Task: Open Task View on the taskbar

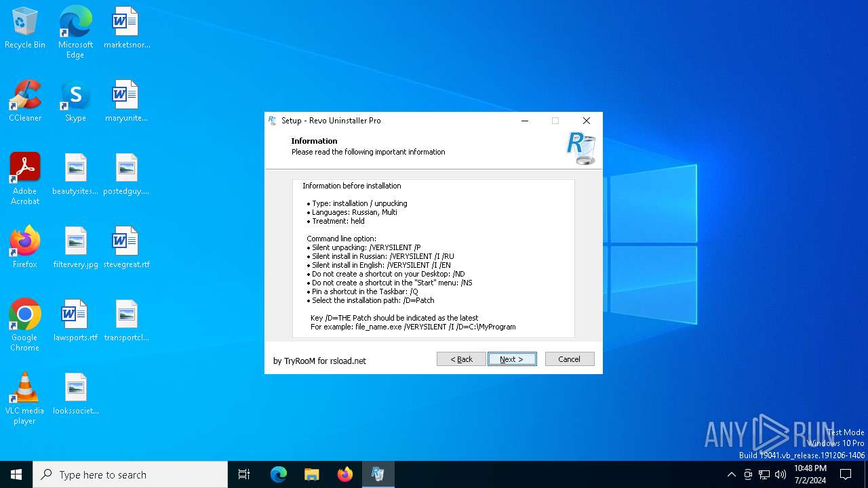Action: pyautogui.click(x=244, y=474)
